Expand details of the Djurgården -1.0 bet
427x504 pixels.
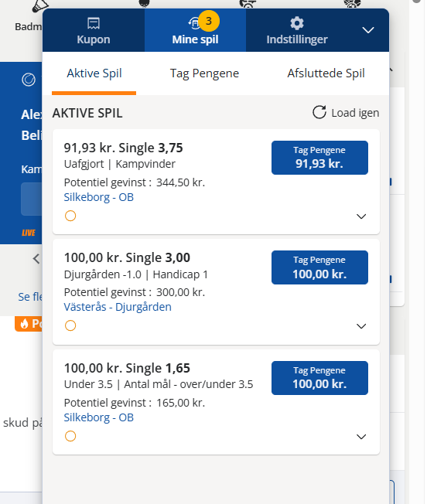click(361, 326)
